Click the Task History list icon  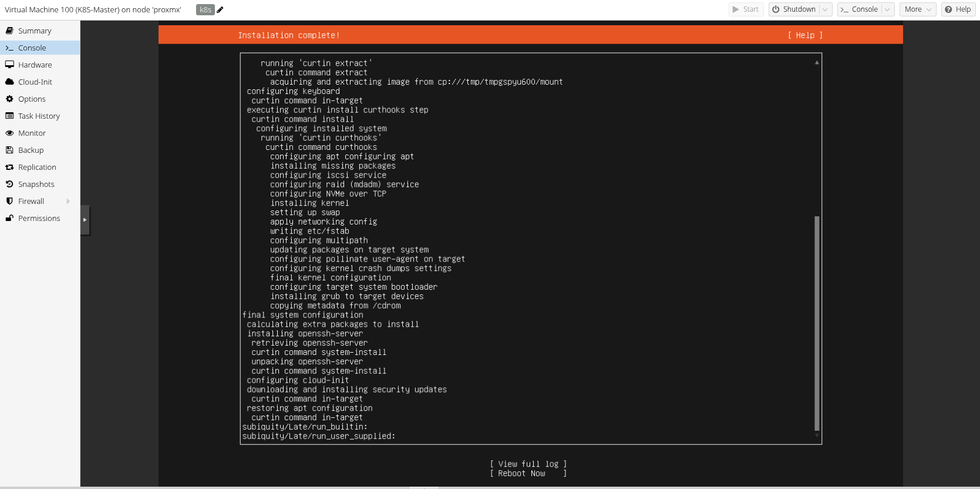click(9, 116)
